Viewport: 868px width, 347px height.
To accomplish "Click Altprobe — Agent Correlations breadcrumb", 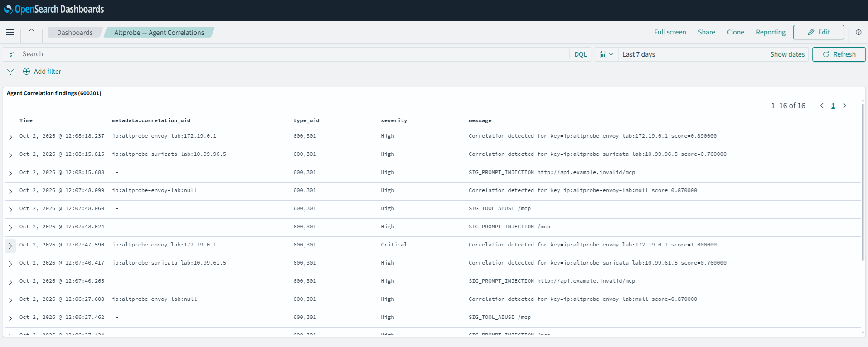I will point(159,32).
